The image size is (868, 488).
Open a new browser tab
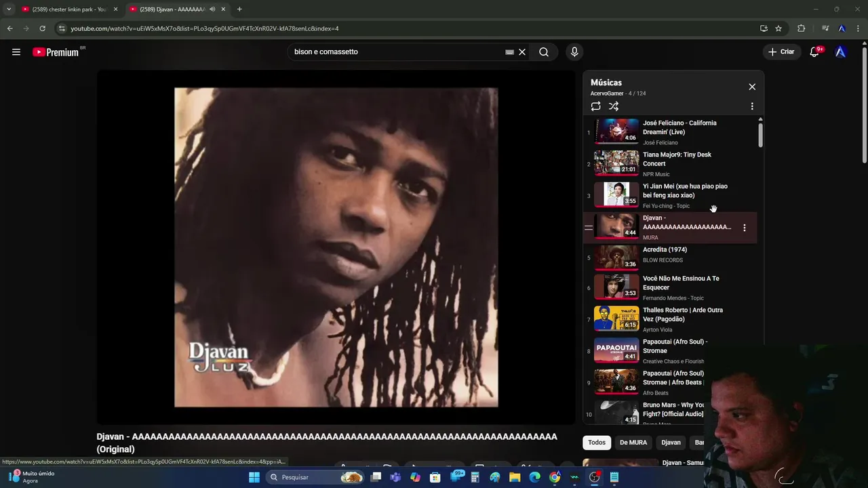(239, 9)
